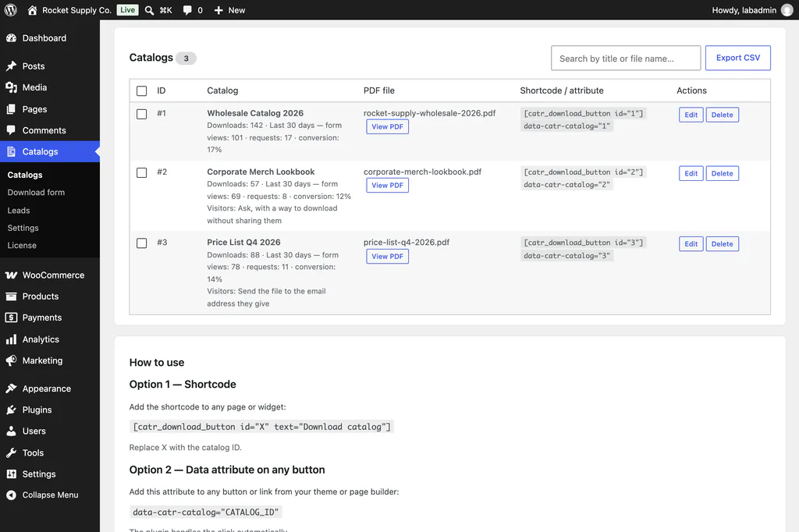Screen dimensions: 799x532
Task: Click the Tools wrench icon
Action: (11, 452)
